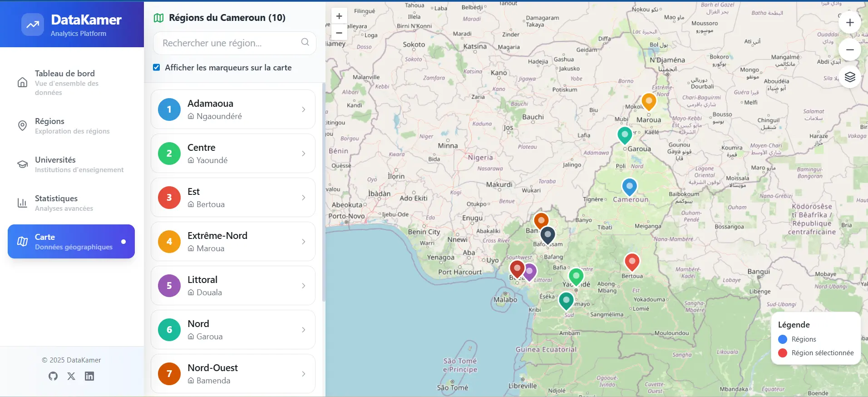Expand the Extrême-Nord region chevron
The height and width of the screenshot is (397, 868).
304,242
